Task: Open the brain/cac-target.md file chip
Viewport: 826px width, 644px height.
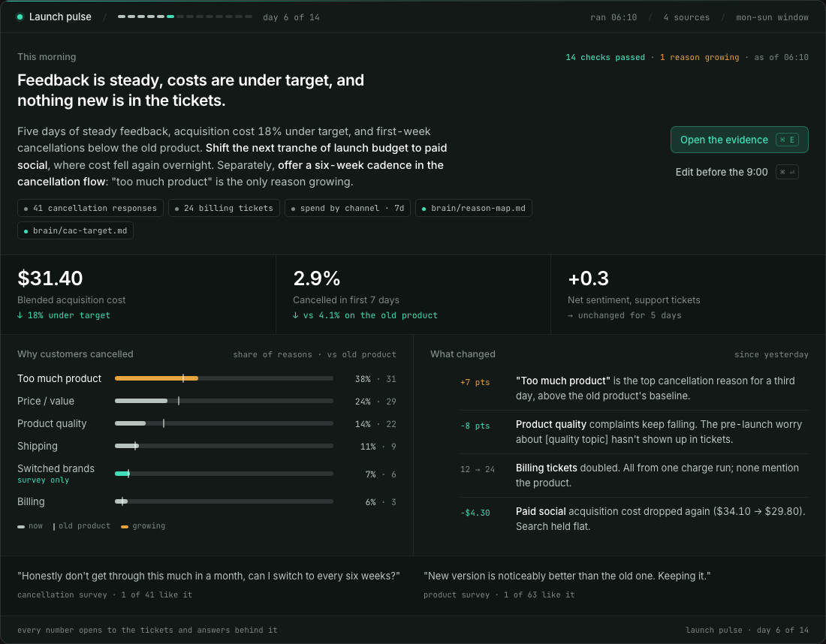Action: coord(75,230)
